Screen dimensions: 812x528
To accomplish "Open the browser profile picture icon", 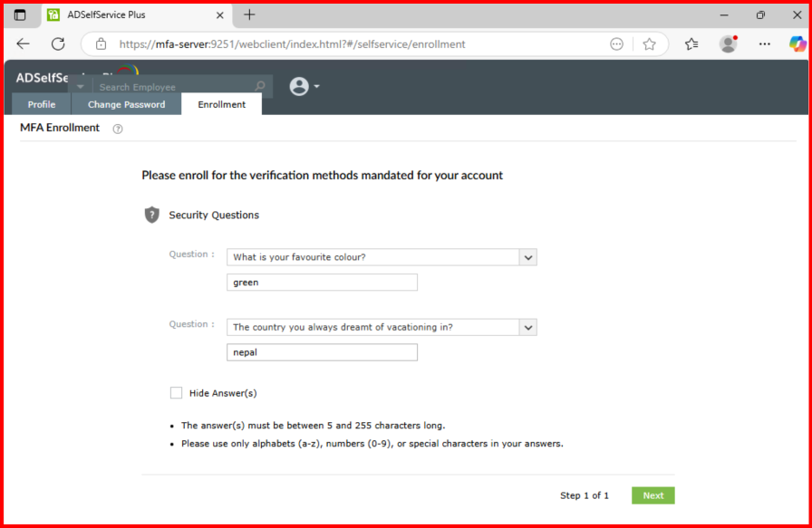I will point(728,43).
